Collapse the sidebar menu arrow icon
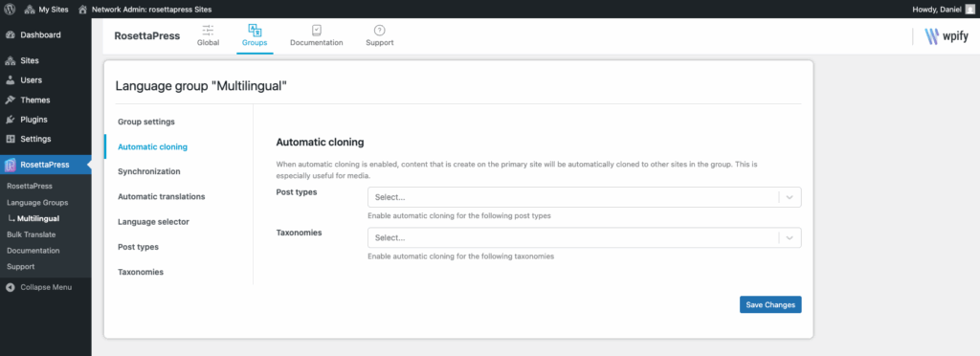Image resolution: width=980 pixels, height=356 pixels. click(x=10, y=287)
